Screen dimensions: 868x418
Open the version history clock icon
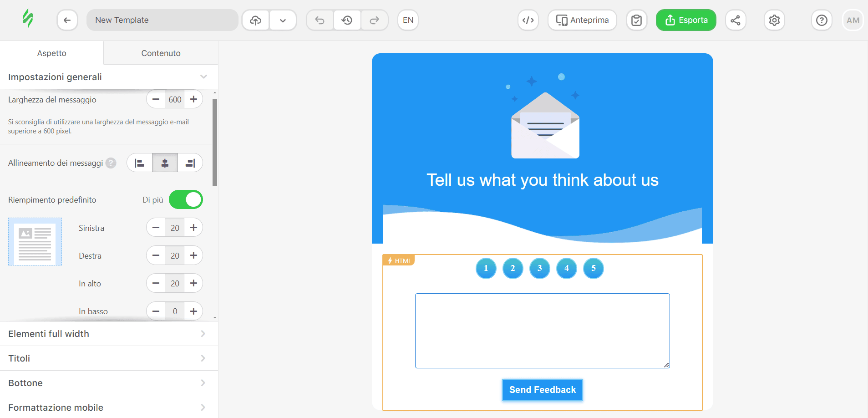(347, 20)
